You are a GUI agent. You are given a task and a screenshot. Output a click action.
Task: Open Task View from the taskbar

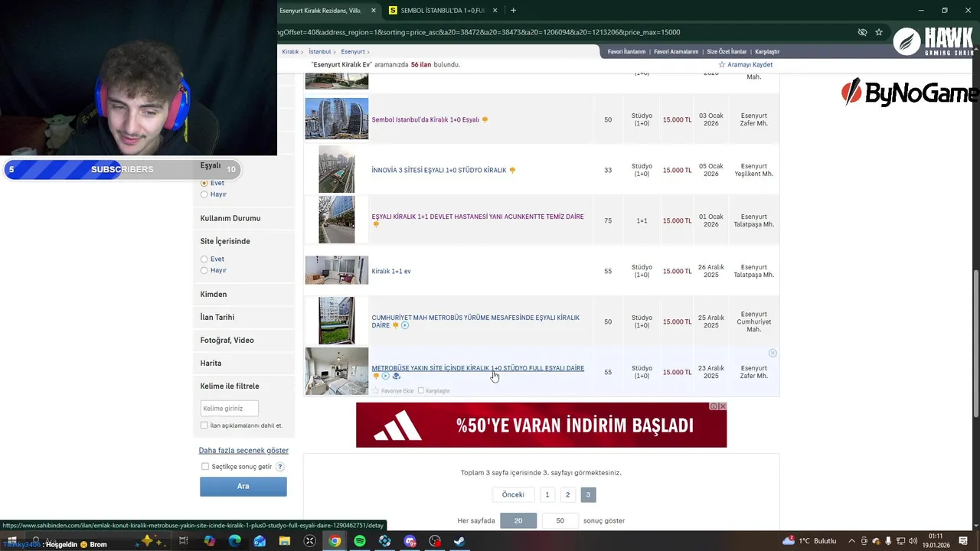184,541
